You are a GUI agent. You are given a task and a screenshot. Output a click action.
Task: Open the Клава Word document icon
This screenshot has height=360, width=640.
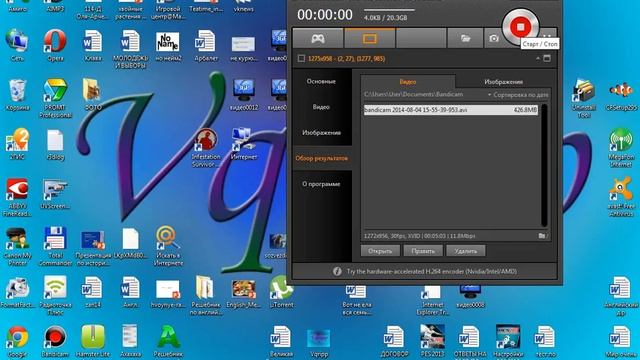pyautogui.click(x=93, y=45)
